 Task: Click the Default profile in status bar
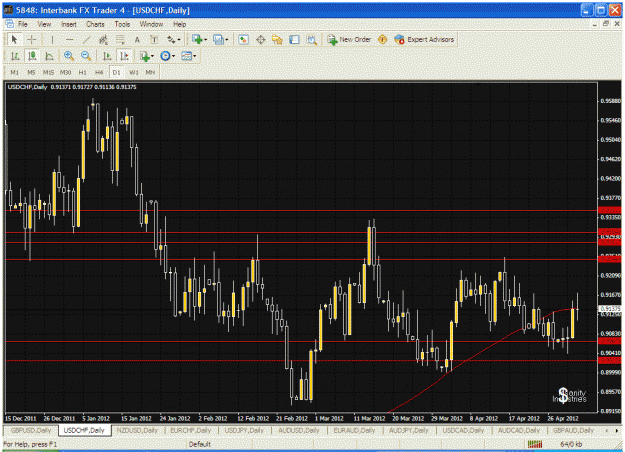pos(200,444)
